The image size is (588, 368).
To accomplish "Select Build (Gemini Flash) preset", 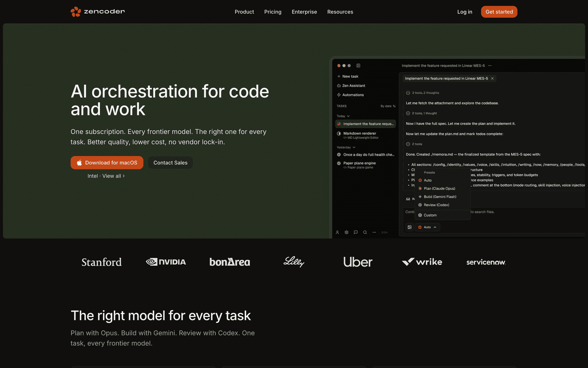I will coord(443,197).
